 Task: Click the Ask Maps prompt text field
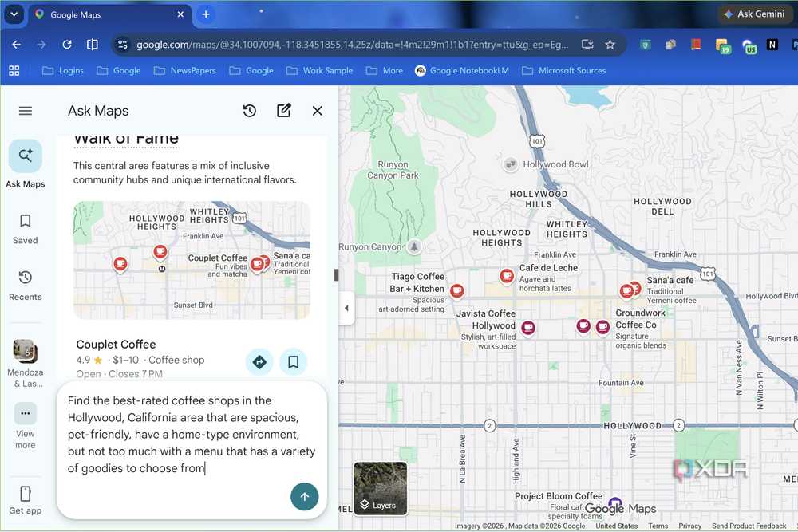[192, 435]
